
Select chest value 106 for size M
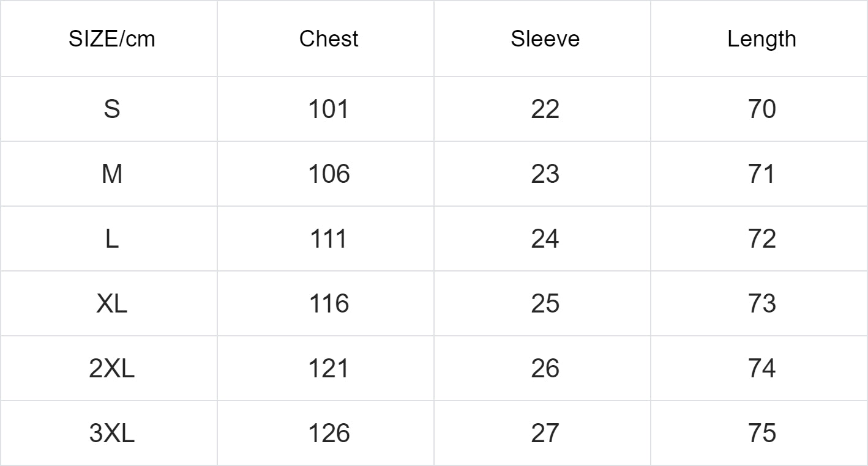[x=329, y=174]
